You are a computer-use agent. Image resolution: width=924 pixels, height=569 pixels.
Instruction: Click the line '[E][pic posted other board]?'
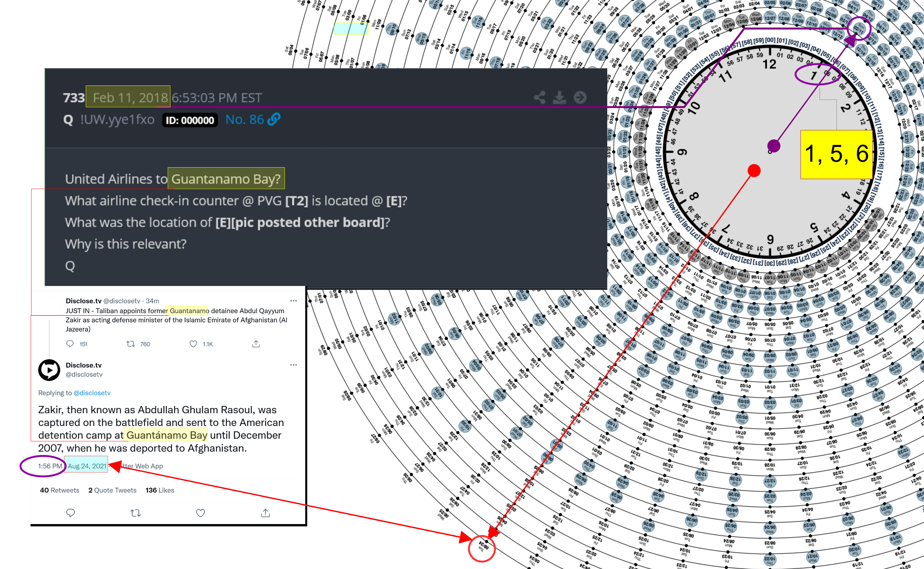point(303,222)
